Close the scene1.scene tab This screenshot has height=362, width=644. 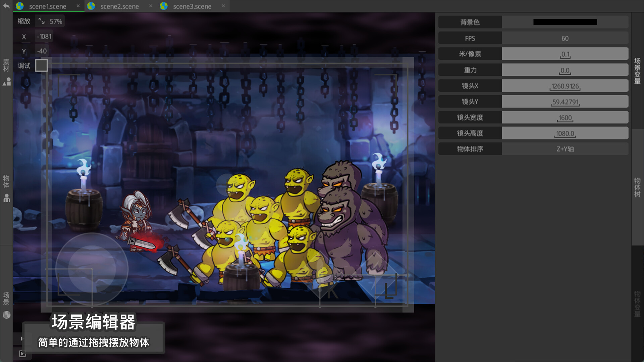pos(78,6)
